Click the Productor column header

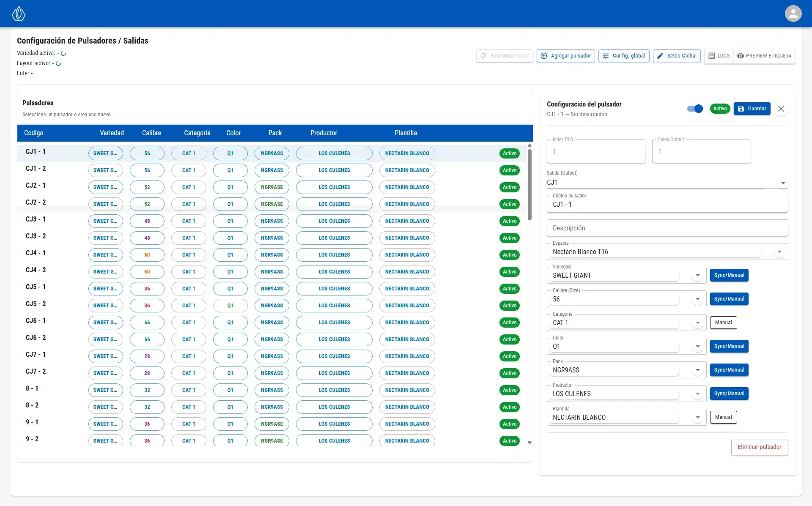[324, 133]
